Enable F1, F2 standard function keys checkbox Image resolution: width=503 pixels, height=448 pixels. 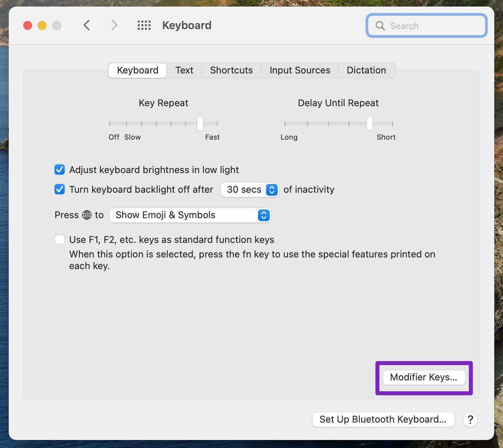pyautogui.click(x=60, y=240)
